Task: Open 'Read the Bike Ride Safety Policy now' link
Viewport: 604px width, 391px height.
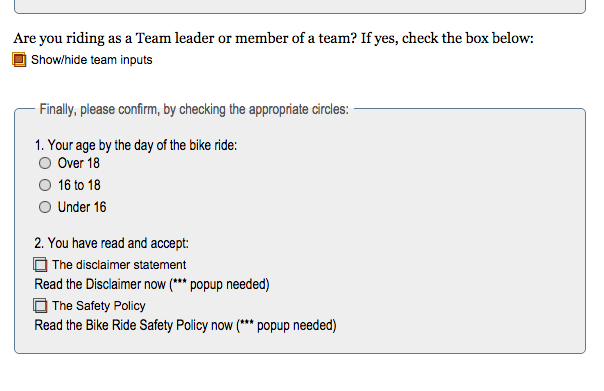Action: [x=133, y=325]
